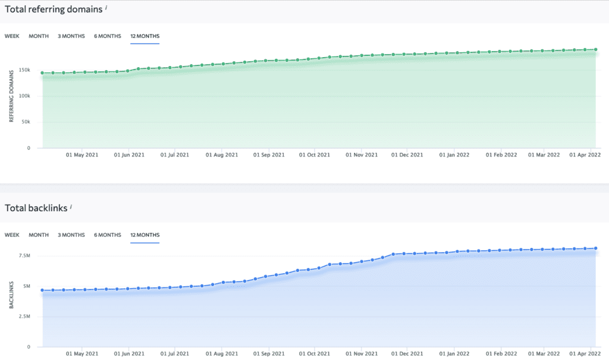This screenshot has width=609, height=364.
Task: Click last blue data point in backlinks chart
Action: click(x=595, y=248)
